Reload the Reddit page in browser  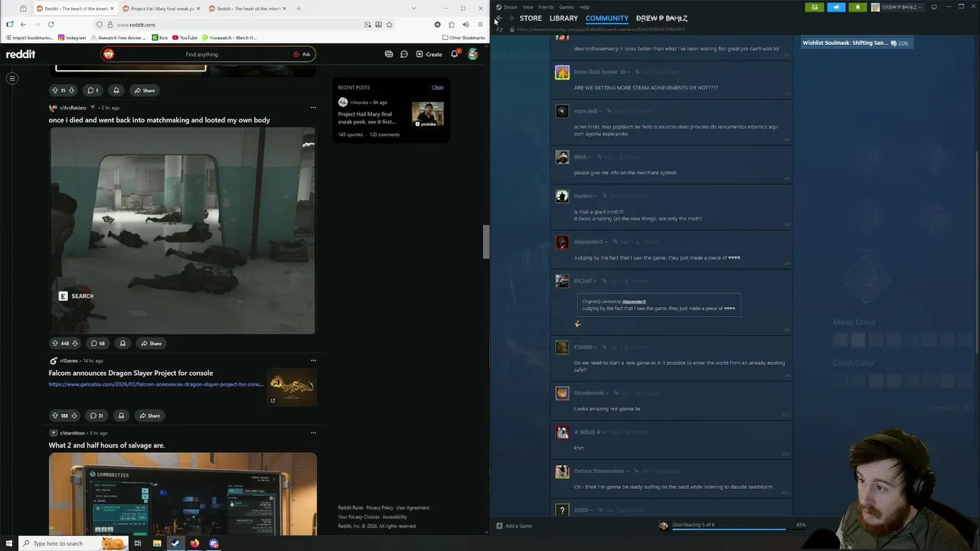51,24
